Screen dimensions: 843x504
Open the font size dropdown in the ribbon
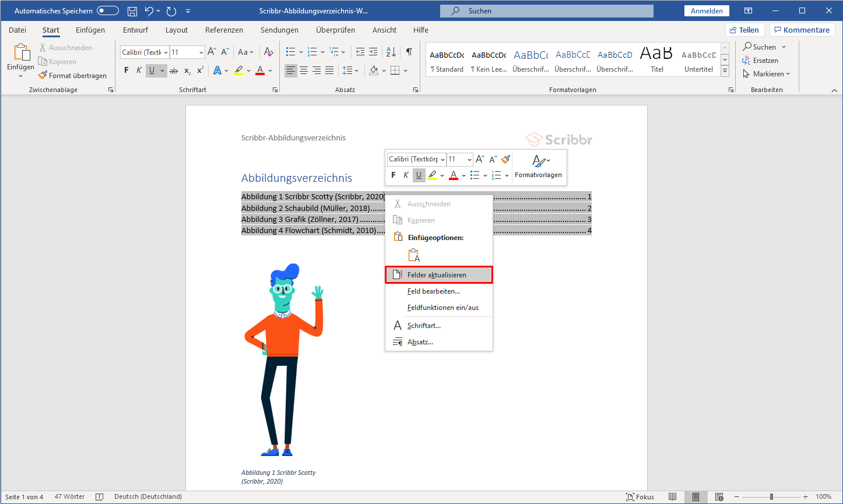point(201,52)
